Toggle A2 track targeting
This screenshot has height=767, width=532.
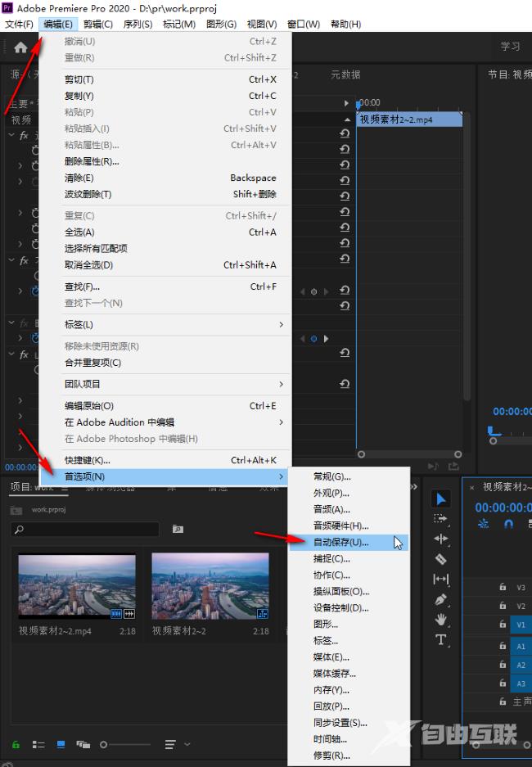521,665
